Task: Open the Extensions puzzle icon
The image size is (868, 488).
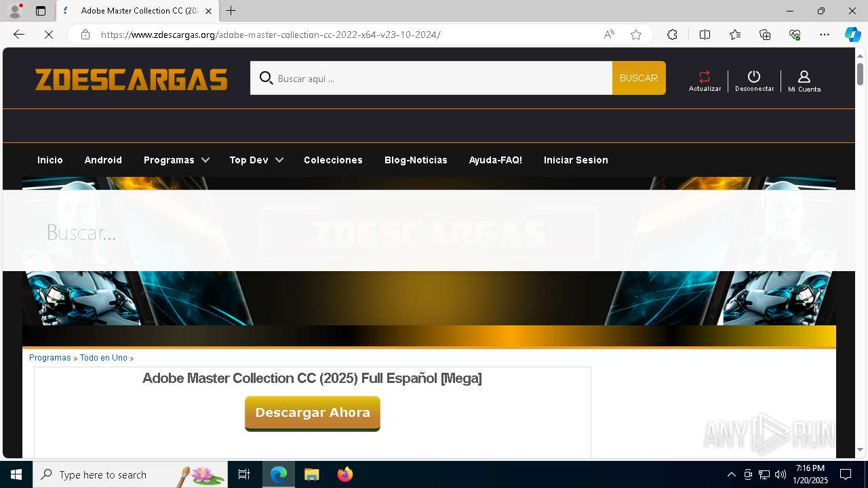Action: pyautogui.click(x=672, y=35)
